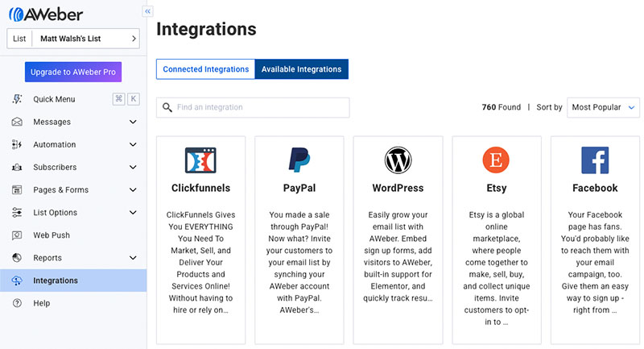
Task: Click the search magnifier icon
Action: pos(167,107)
